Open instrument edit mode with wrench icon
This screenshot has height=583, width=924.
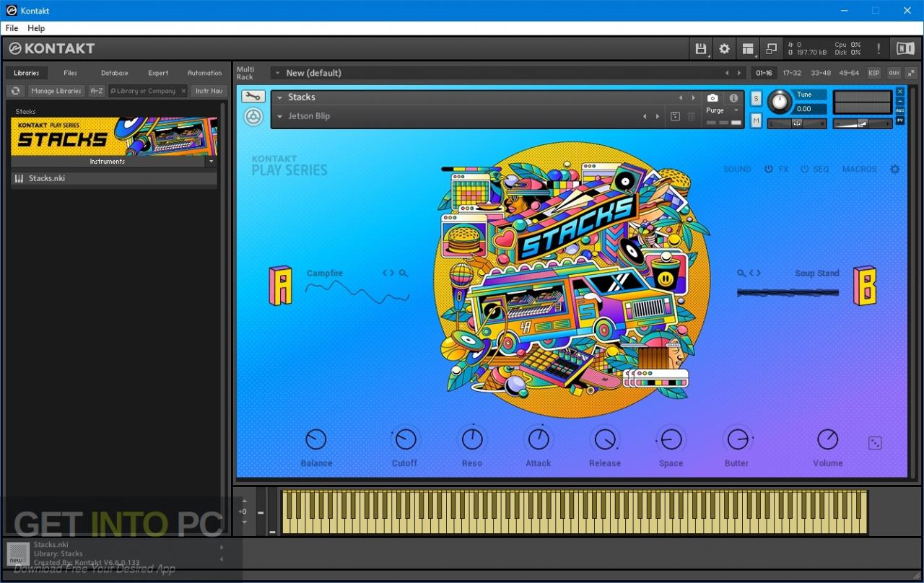pos(253,97)
